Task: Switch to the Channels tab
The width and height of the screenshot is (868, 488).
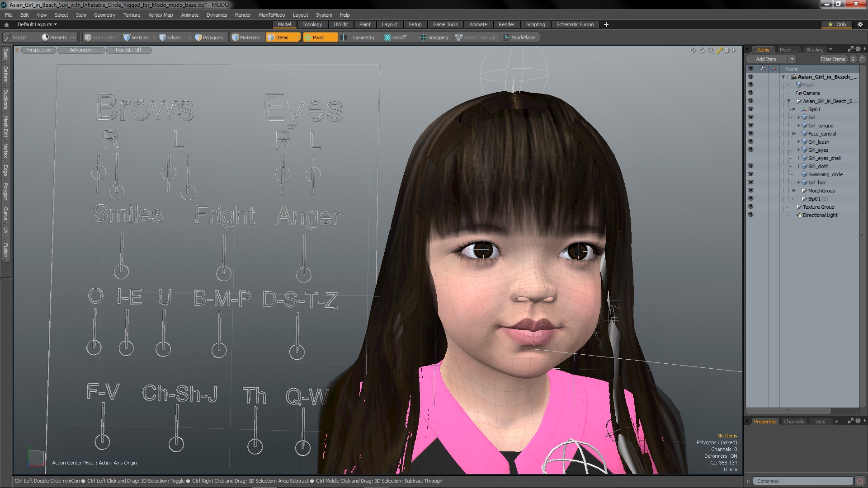Action: (x=794, y=422)
